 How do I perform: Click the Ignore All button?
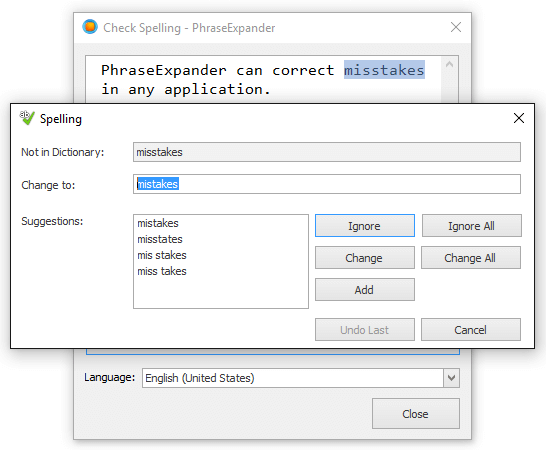471,226
